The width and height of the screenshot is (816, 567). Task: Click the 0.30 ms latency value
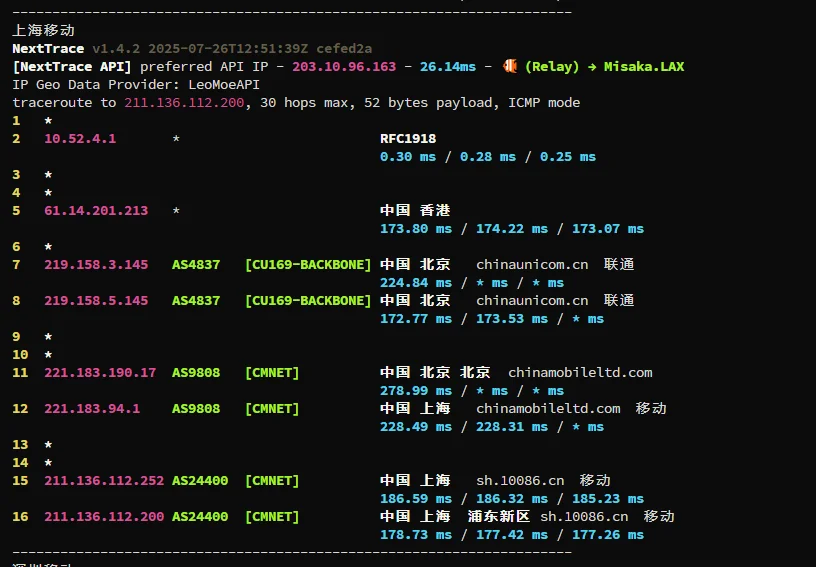click(408, 157)
